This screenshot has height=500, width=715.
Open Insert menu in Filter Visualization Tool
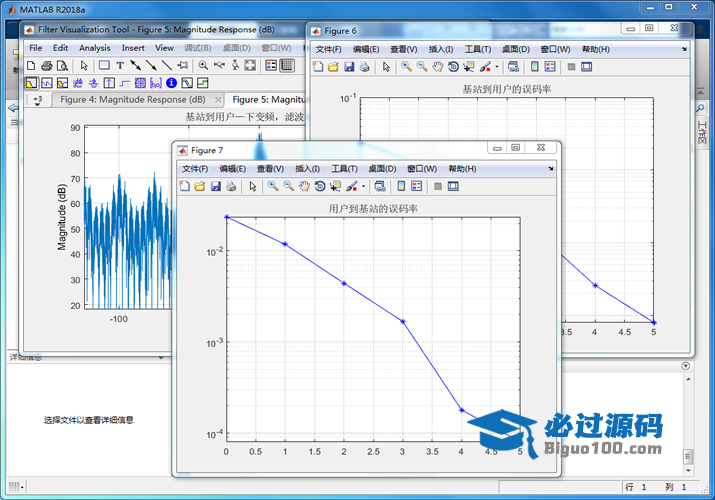tap(133, 48)
